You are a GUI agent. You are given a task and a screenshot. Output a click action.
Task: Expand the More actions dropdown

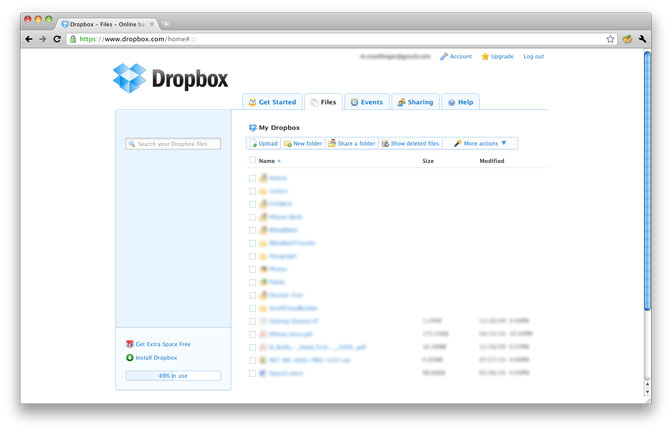click(x=480, y=143)
